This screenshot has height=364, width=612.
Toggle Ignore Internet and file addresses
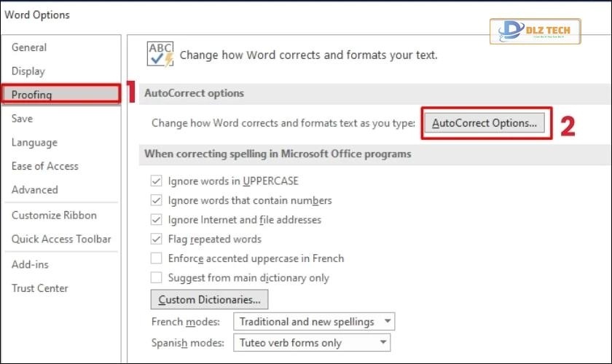[x=156, y=219]
